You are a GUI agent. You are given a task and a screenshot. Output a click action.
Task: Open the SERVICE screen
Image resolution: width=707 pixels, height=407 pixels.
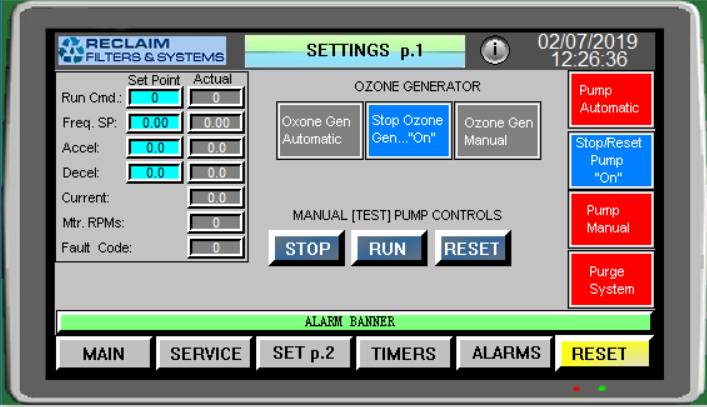point(205,353)
